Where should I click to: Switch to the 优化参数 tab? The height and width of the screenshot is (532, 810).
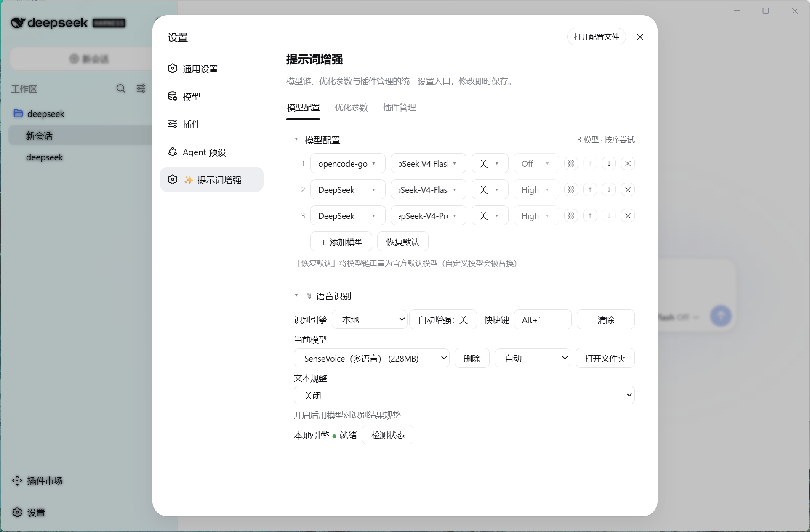(351, 107)
